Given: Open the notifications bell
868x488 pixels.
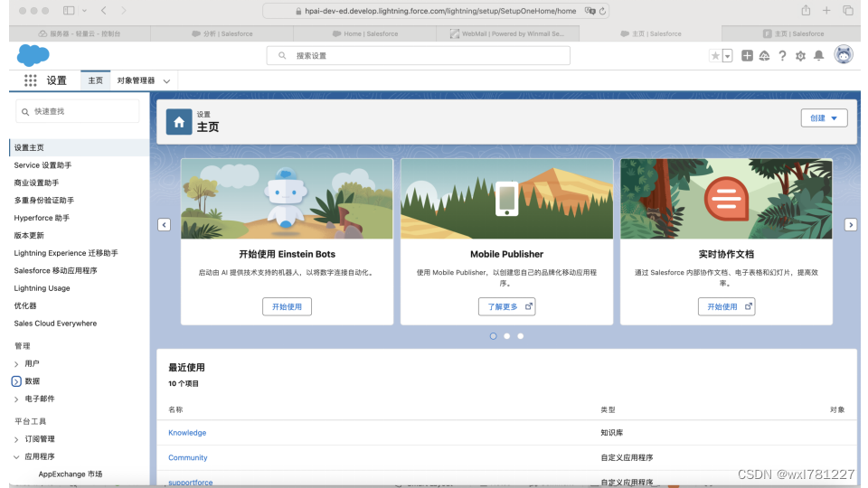Looking at the screenshot, I should [x=819, y=56].
